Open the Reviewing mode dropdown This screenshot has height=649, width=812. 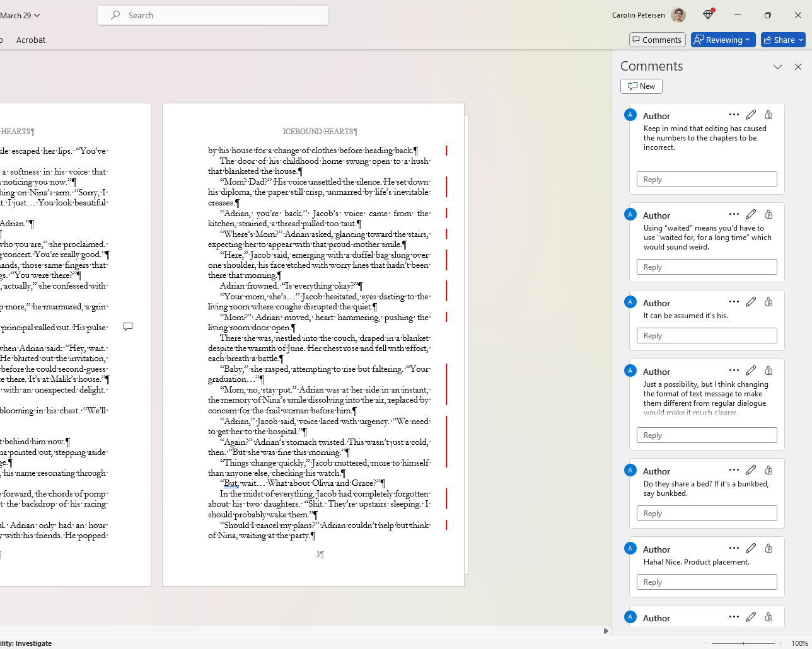(x=723, y=40)
